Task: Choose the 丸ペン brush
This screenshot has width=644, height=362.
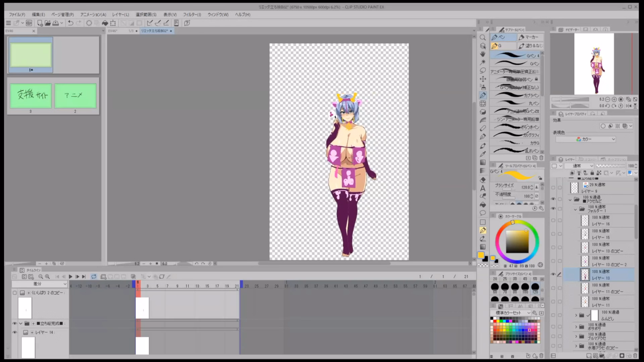Action: pos(515,103)
